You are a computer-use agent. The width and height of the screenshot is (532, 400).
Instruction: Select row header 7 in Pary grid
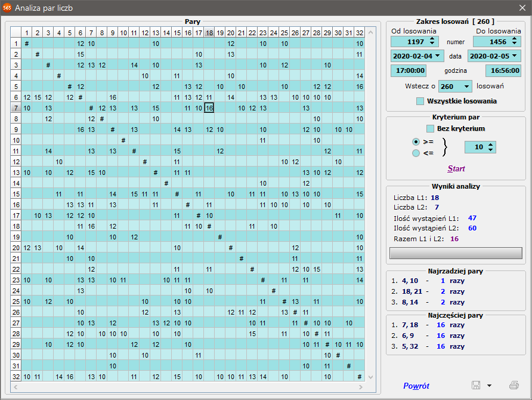point(16,108)
